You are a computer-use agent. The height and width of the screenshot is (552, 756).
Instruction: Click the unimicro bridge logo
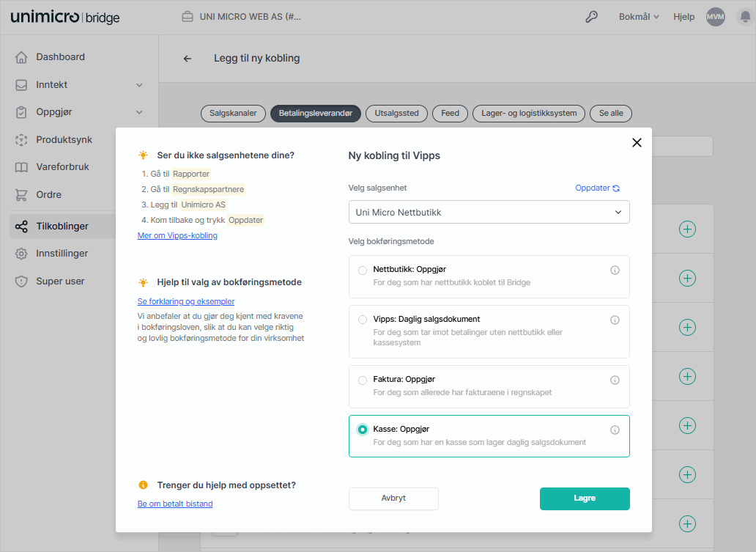click(65, 17)
